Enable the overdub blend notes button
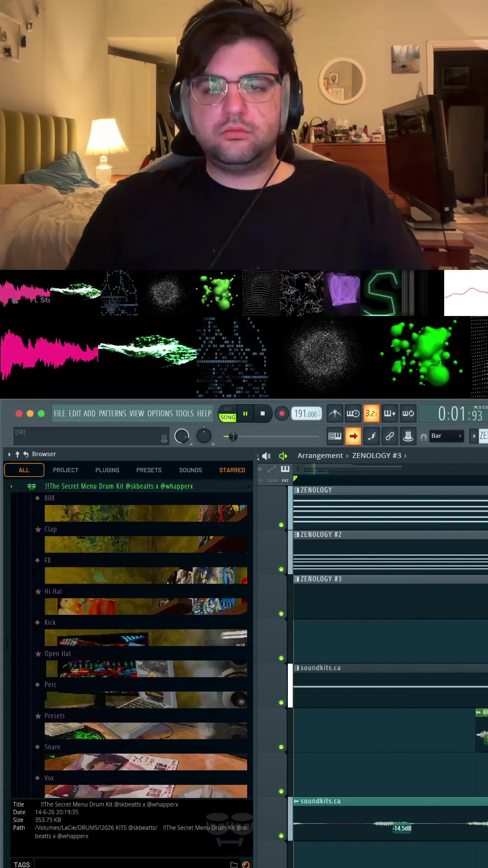Screen dimensions: 488x868 point(389,413)
